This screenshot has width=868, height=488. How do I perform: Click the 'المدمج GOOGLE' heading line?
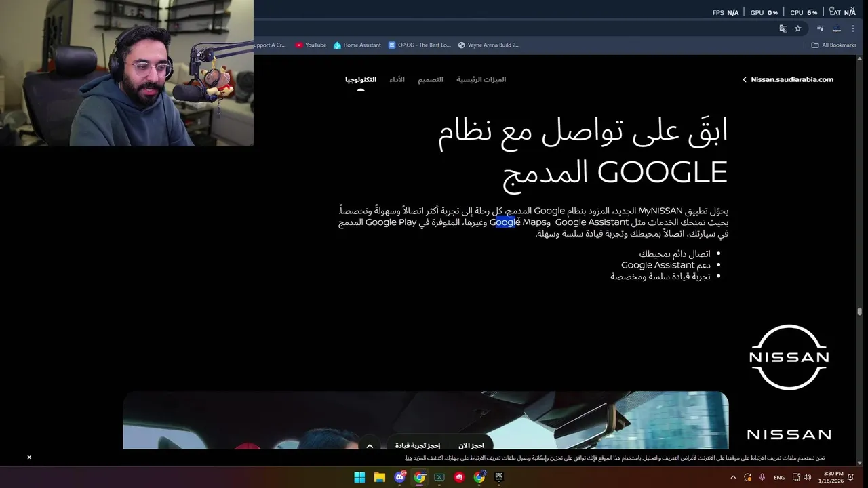[616, 172]
